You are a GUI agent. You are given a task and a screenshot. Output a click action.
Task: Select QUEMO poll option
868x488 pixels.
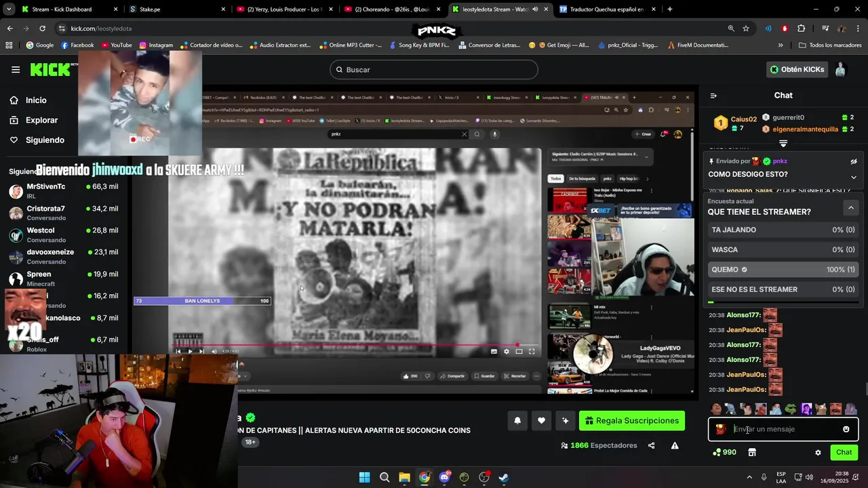[x=783, y=269]
